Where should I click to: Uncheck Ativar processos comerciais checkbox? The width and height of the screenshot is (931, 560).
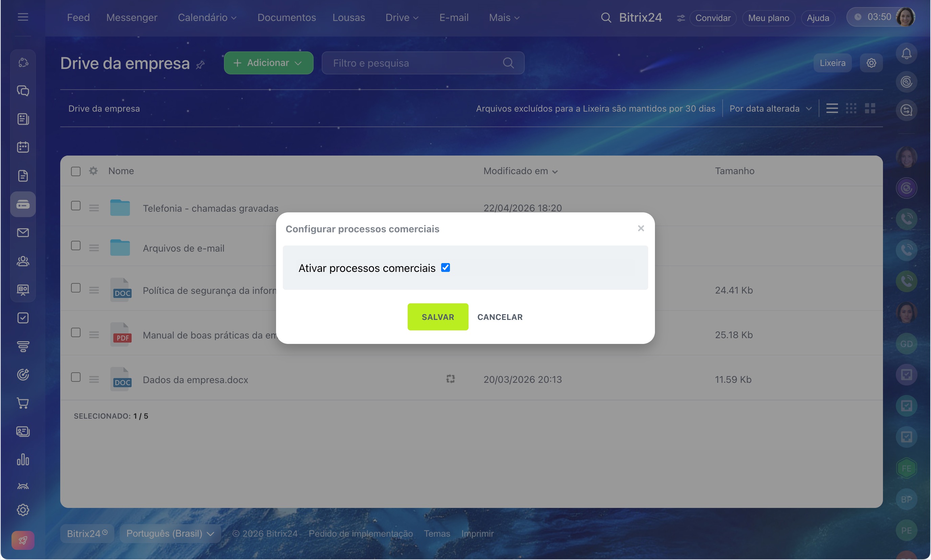coord(446,267)
